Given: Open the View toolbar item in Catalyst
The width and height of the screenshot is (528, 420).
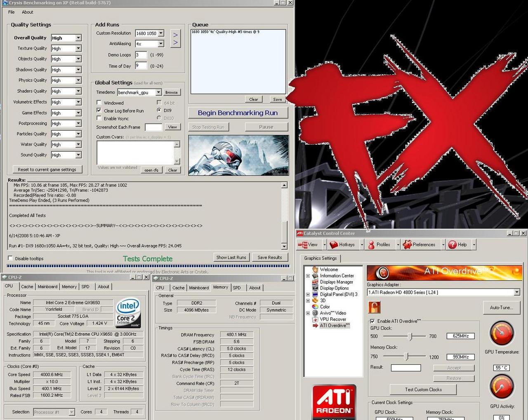Looking at the screenshot, I should 308,244.
